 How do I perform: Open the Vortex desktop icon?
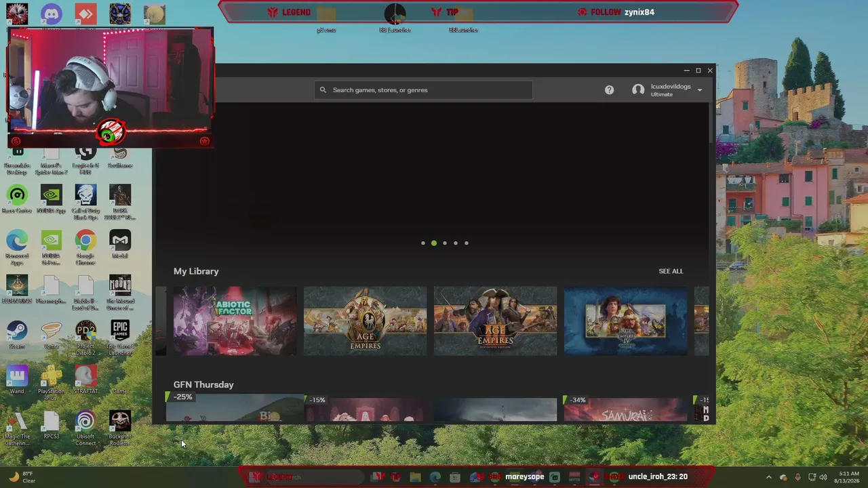(x=52, y=335)
